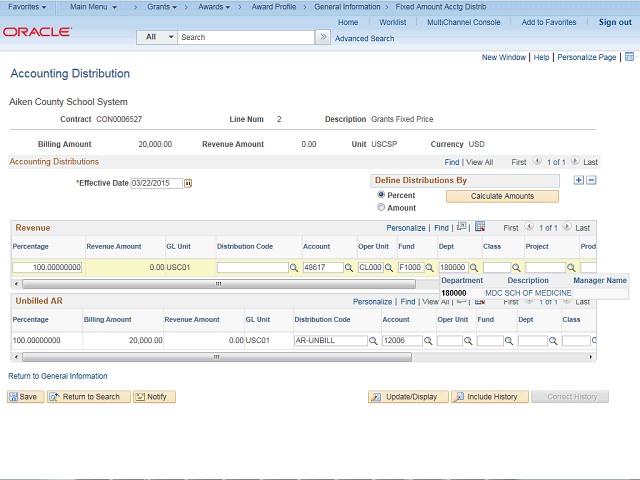Open Revenue Oper Unit CL000 lookup

click(x=389, y=268)
